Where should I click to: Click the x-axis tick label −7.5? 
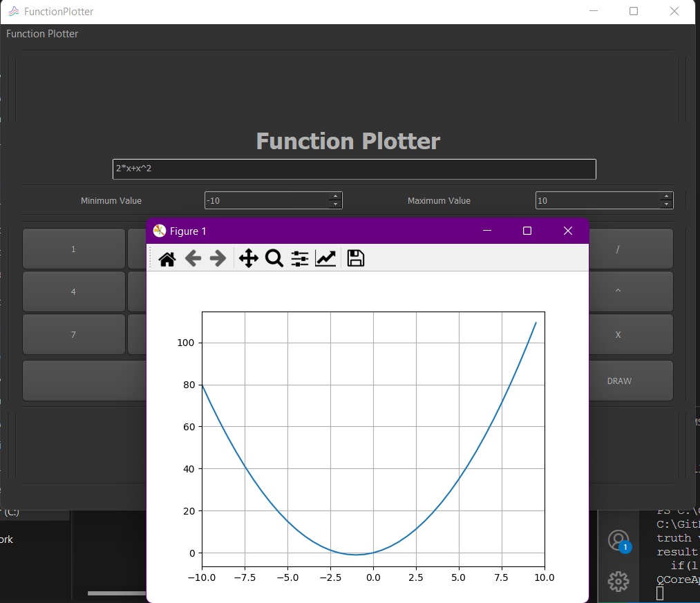[245, 577]
